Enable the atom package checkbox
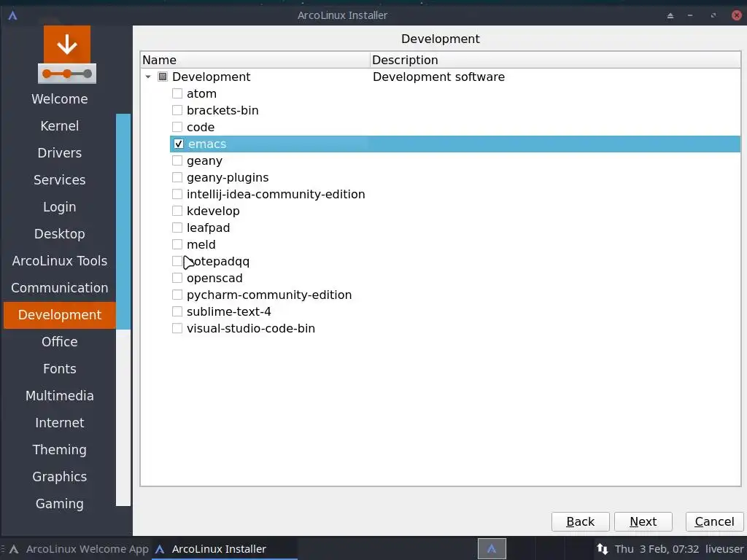Screen dimensions: 747x560 tap(177, 93)
